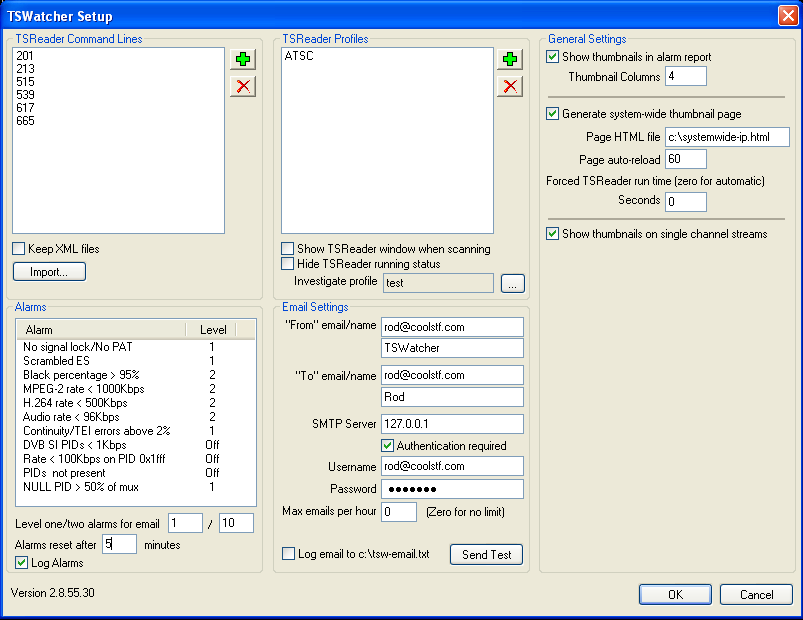Select Scrambled ES alarm row
Screen dimensions: 803x620
click(136, 361)
